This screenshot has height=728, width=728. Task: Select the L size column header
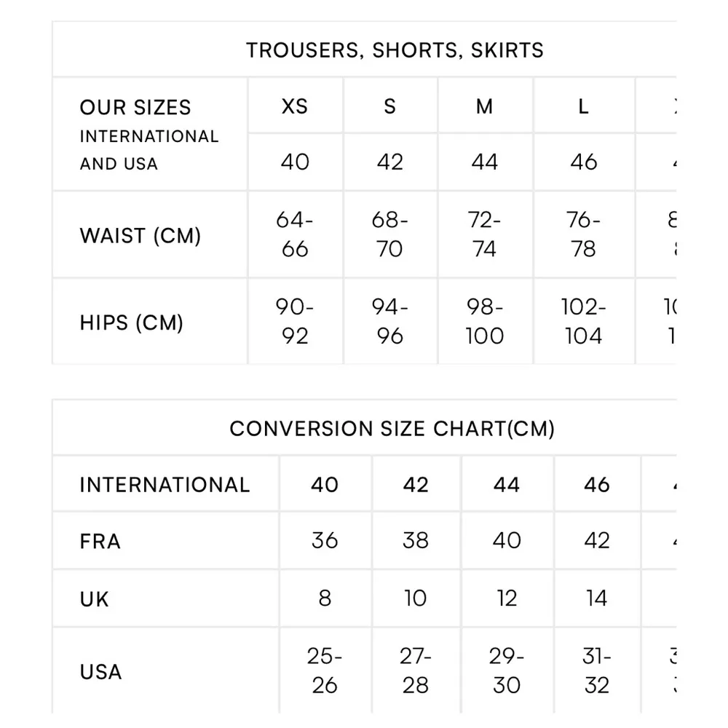click(584, 106)
